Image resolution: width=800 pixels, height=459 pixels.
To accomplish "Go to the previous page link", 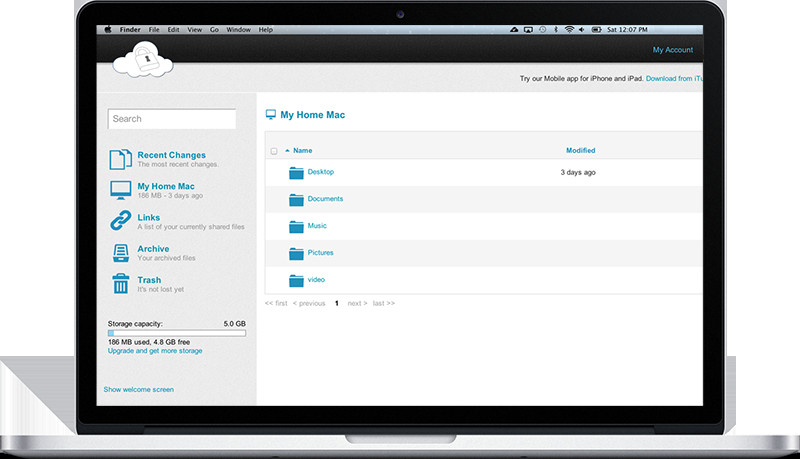I will [309, 303].
